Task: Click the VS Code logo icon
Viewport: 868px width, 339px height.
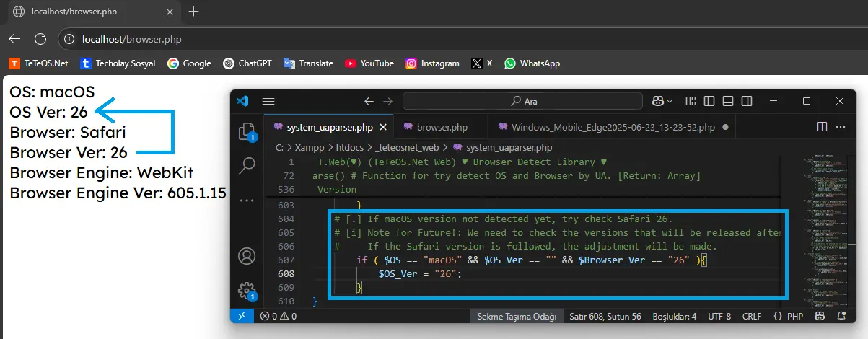Action: [242, 101]
